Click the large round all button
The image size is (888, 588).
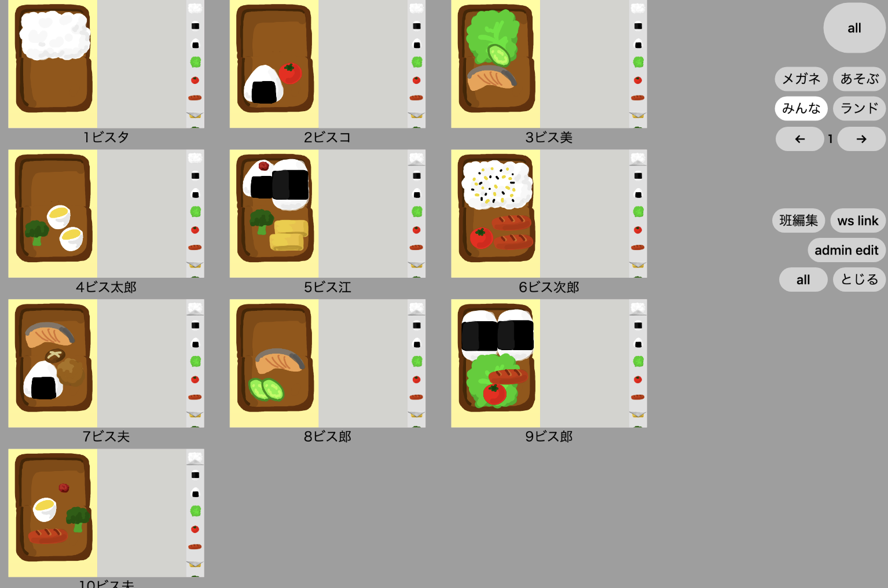[854, 28]
